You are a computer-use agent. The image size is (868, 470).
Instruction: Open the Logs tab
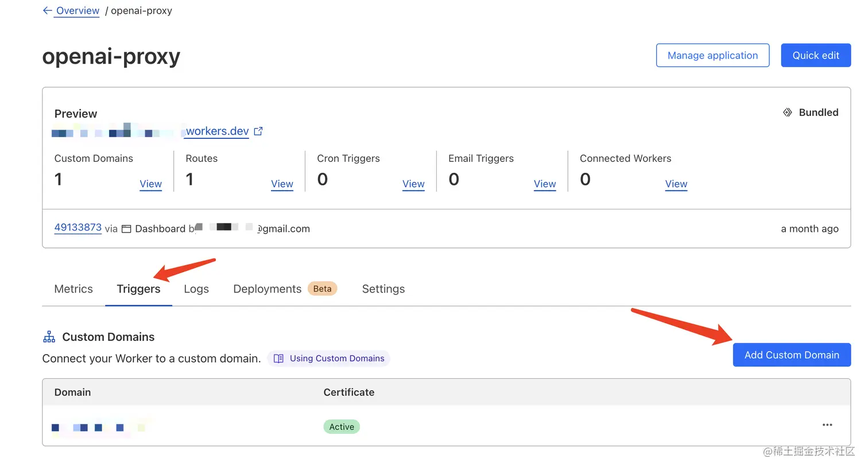196,289
